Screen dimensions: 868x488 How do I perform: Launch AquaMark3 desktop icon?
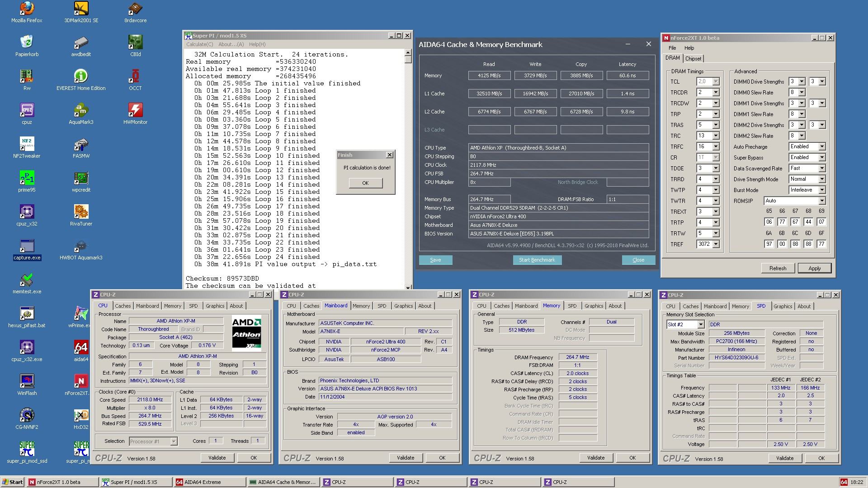[x=81, y=114]
